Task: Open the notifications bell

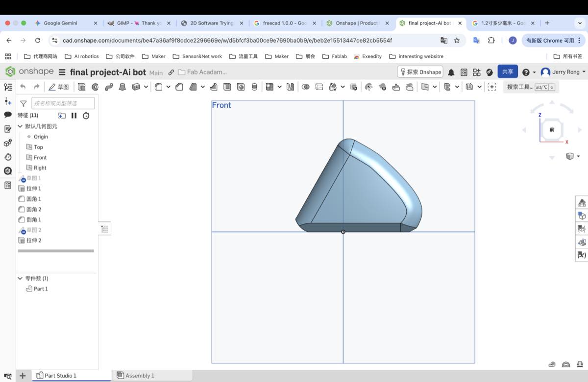Action: 451,72
